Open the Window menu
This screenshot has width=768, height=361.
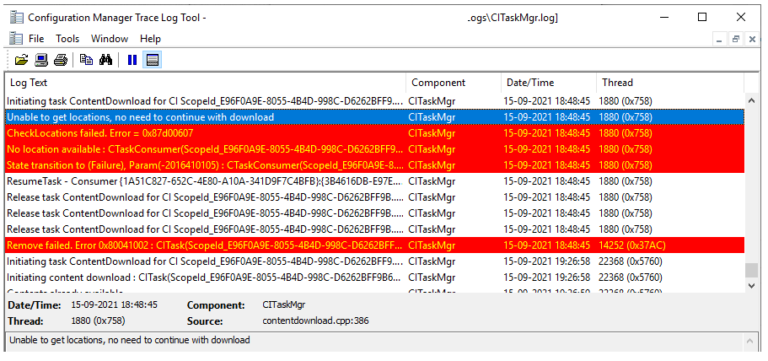110,39
